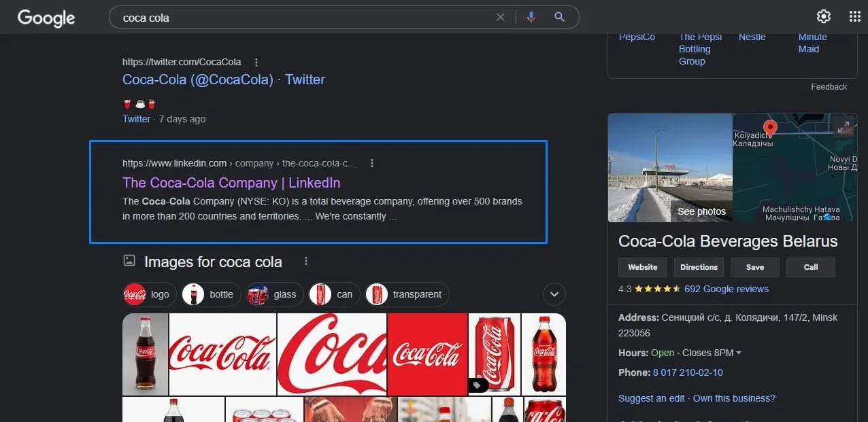Click the twitter.com/CocaCola URL text
Image resolution: width=868 pixels, height=422 pixels.
click(182, 62)
